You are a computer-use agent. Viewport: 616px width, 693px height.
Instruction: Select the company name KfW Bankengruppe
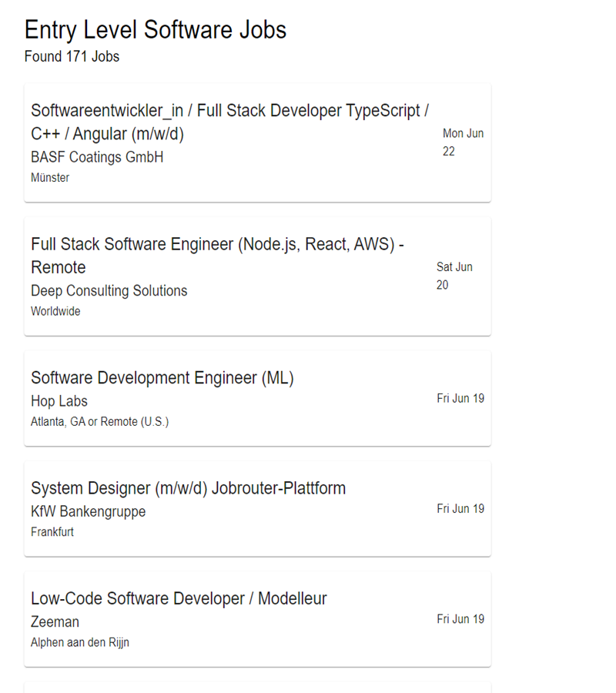(88, 511)
